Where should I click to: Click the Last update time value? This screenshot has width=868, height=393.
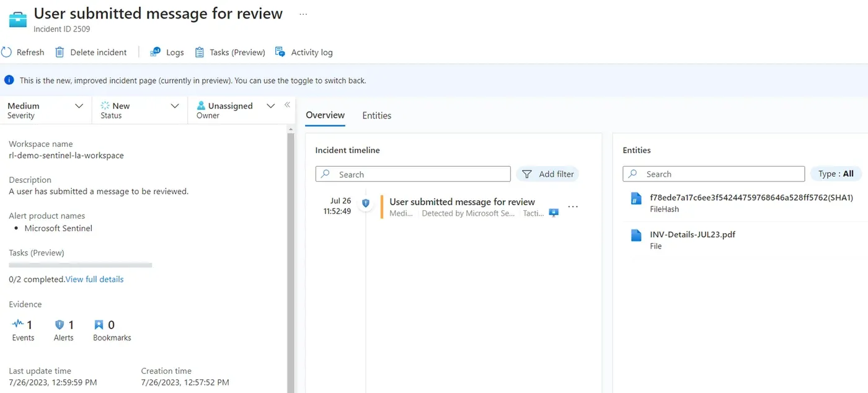[x=53, y=382]
